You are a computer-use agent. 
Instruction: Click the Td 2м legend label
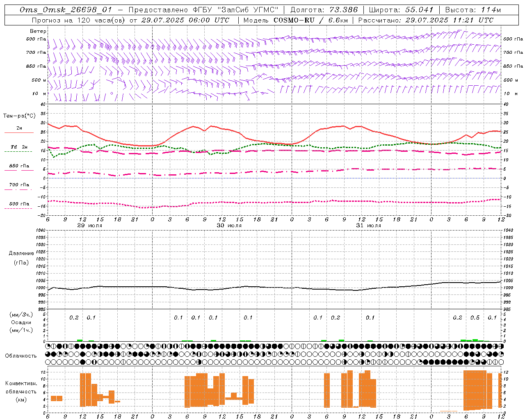coord(19,147)
